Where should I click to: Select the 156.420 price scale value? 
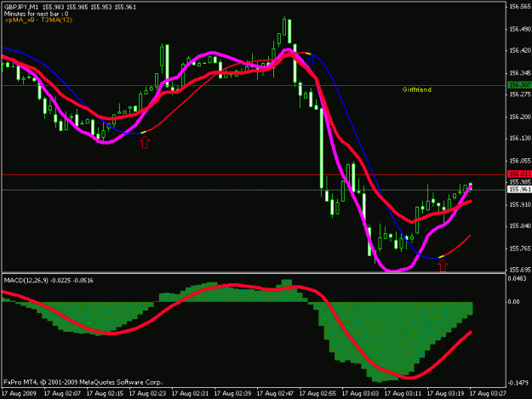(520, 50)
